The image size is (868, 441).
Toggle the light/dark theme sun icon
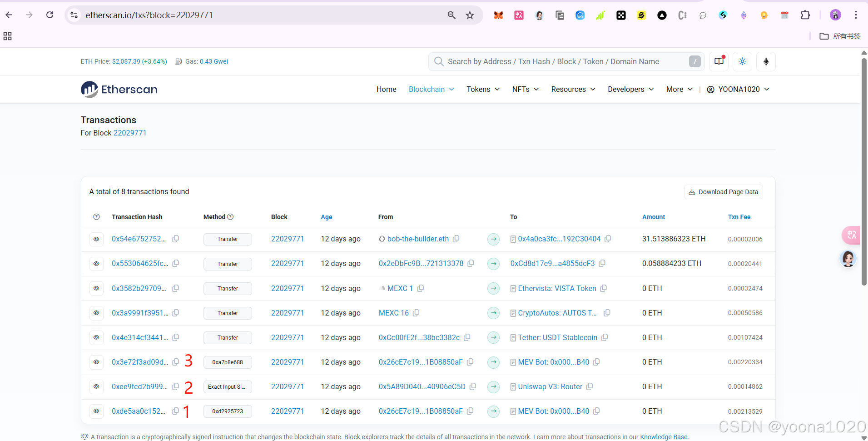[x=742, y=61]
